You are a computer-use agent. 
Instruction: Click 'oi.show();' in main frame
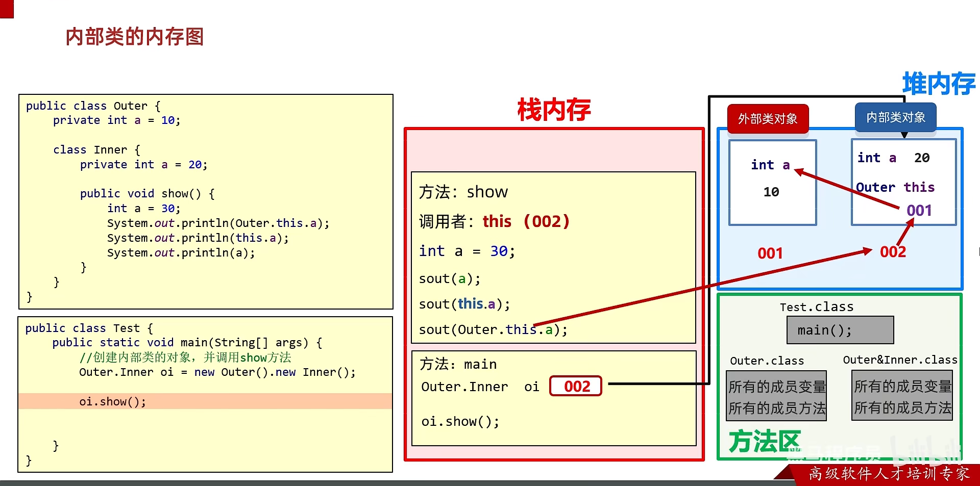pyautogui.click(x=460, y=422)
